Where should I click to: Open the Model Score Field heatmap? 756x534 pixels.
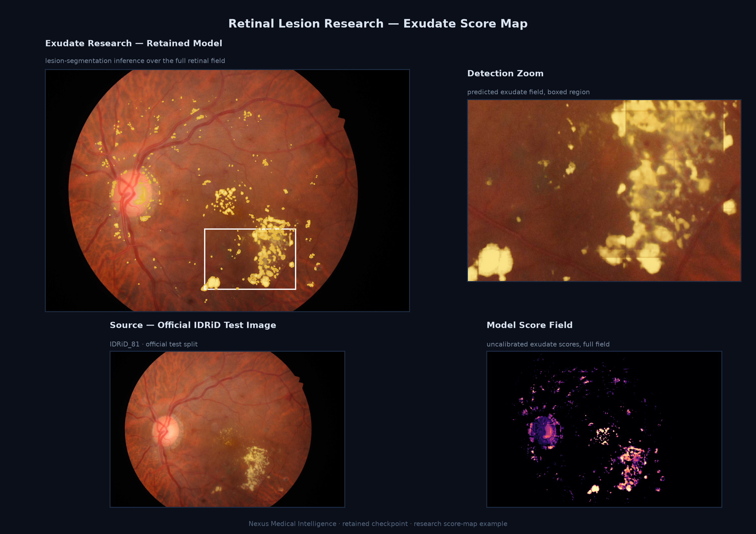(x=604, y=429)
